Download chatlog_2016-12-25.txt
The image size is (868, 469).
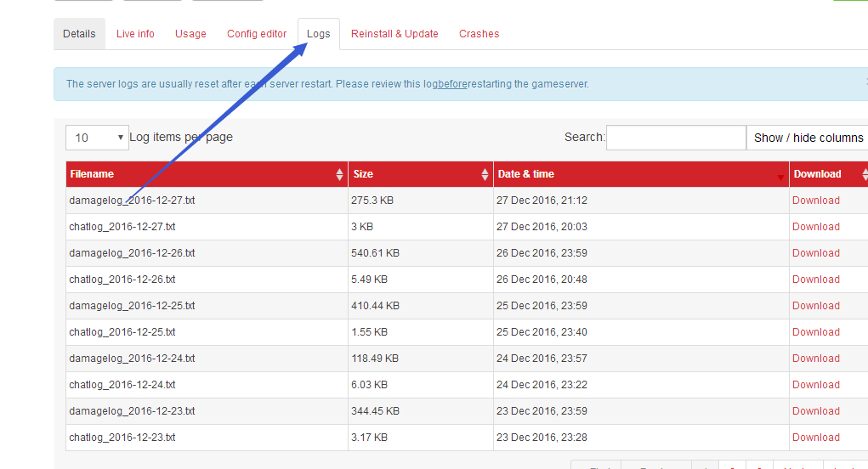pos(816,332)
